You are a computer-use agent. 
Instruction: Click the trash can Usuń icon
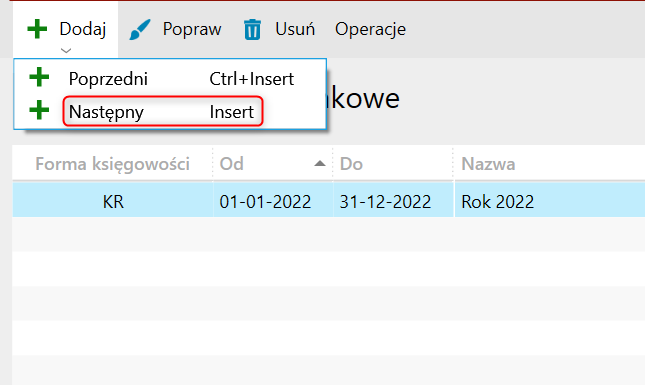252,30
